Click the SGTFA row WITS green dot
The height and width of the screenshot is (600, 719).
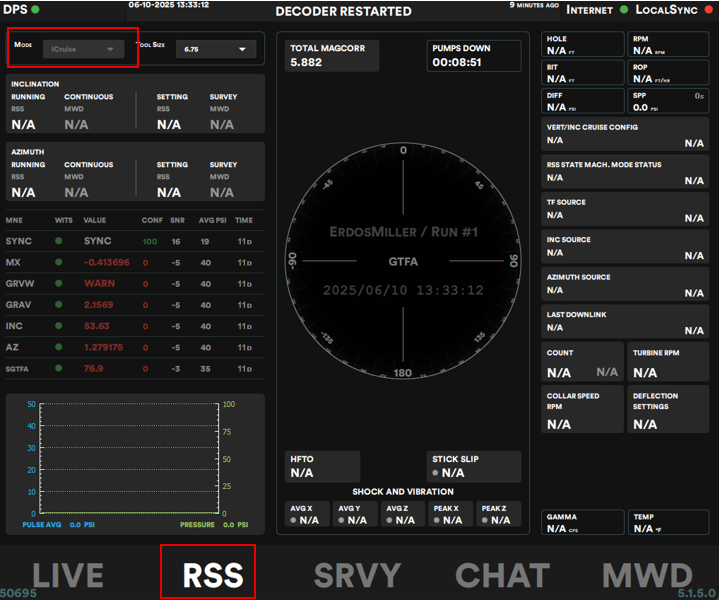(x=59, y=367)
